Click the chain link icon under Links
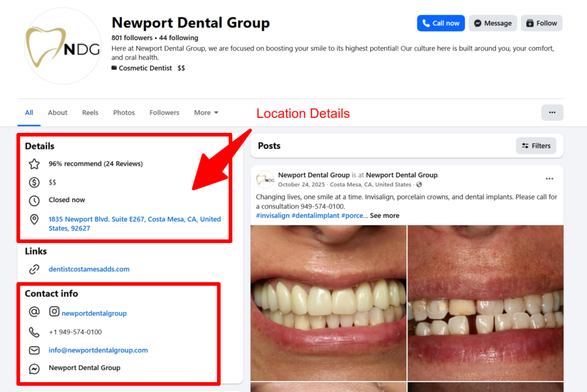 [x=34, y=269]
